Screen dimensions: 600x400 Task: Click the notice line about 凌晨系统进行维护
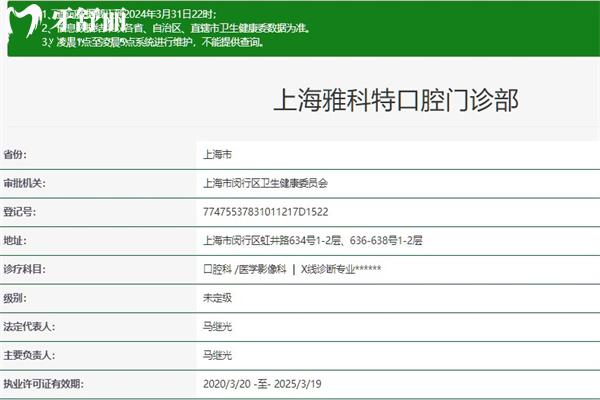(x=153, y=42)
